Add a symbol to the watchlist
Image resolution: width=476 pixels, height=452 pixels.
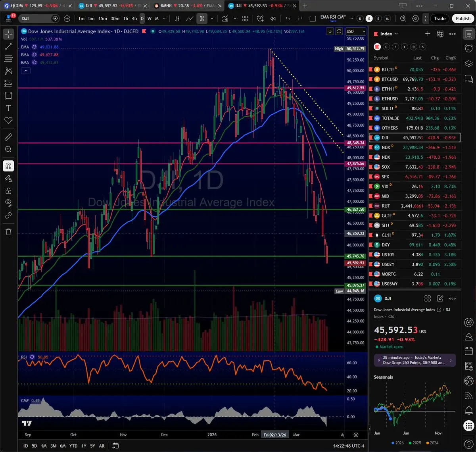428,34
